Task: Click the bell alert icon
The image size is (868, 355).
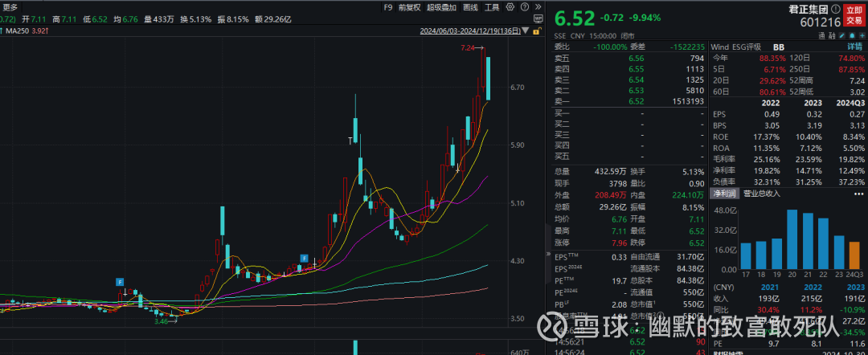Action: (852, 36)
